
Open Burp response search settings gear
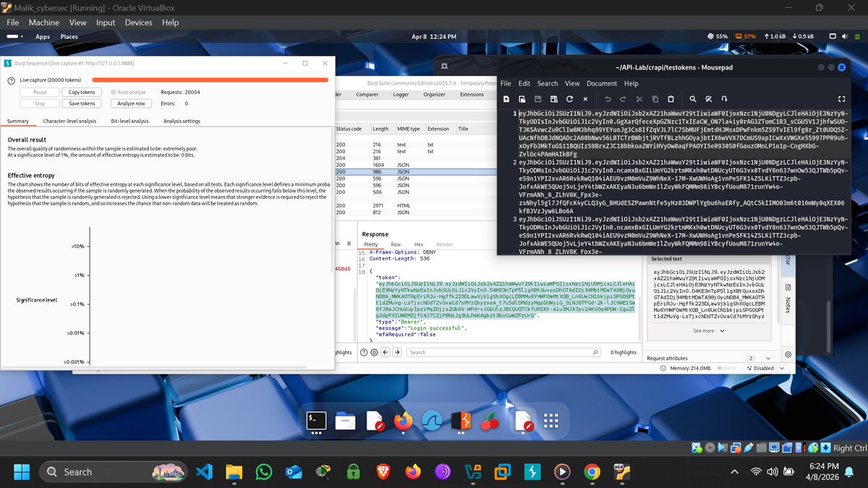[x=374, y=352]
